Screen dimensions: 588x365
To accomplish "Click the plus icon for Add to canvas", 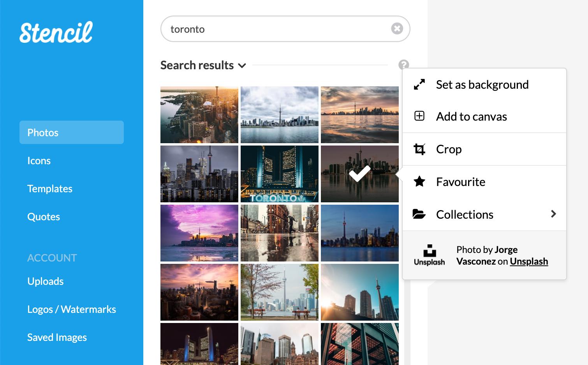I will click(419, 116).
